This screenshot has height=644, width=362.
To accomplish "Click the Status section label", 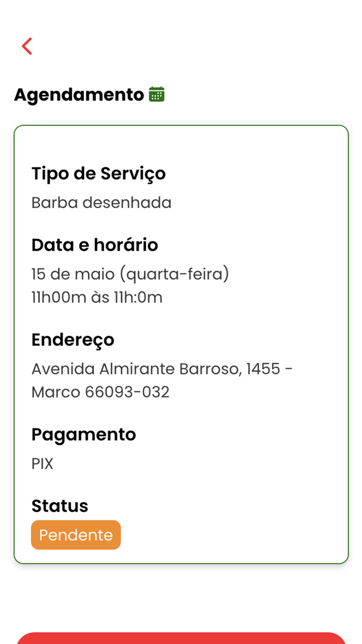I will point(59,506).
